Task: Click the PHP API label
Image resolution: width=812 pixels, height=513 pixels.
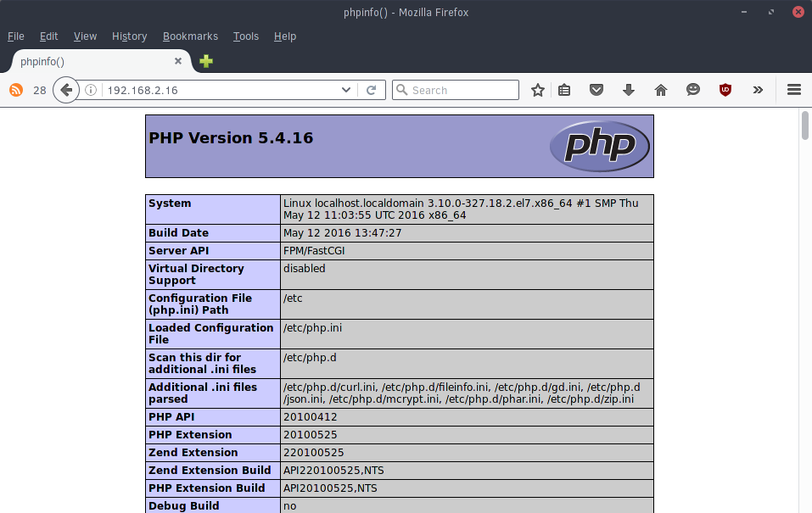Action: coord(171,416)
